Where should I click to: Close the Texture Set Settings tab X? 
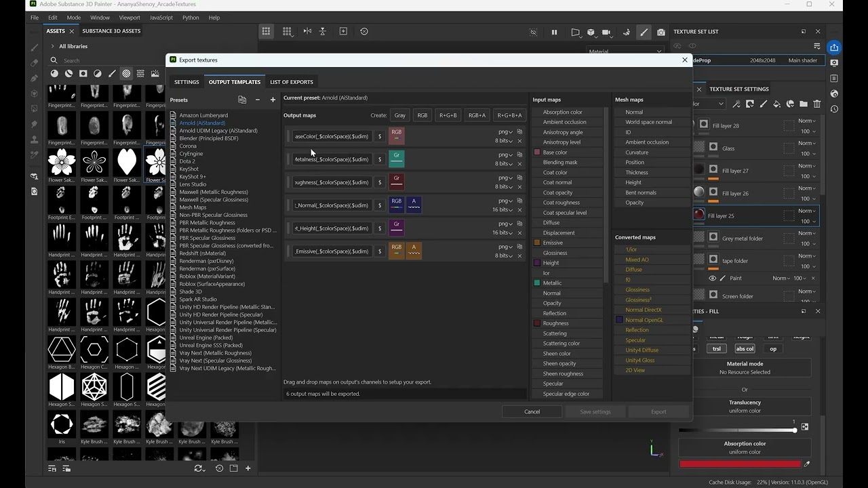699,89
